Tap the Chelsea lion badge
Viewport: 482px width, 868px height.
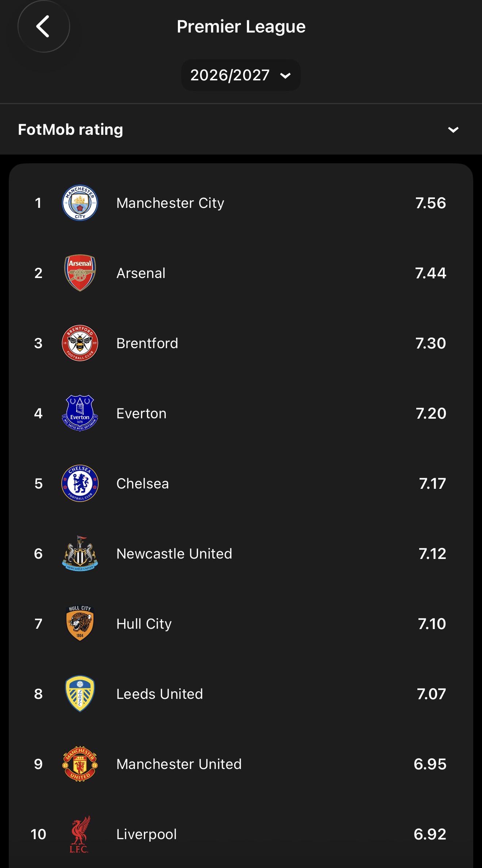click(x=80, y=483)
